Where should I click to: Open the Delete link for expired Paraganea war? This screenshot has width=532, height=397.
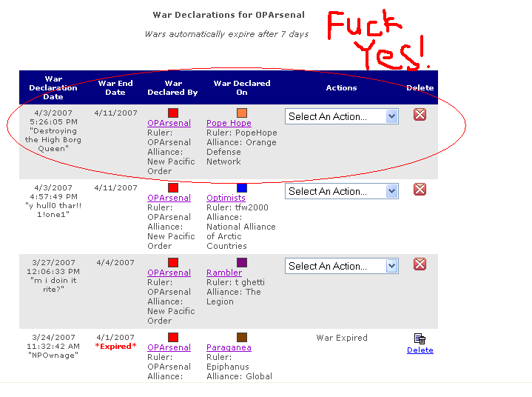pyautogui.click(x=420, y=350)
